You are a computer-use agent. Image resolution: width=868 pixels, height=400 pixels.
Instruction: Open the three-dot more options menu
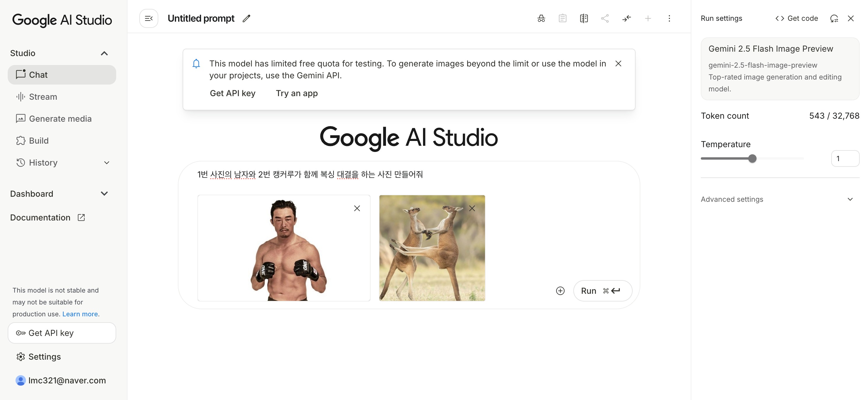point(669,19)
